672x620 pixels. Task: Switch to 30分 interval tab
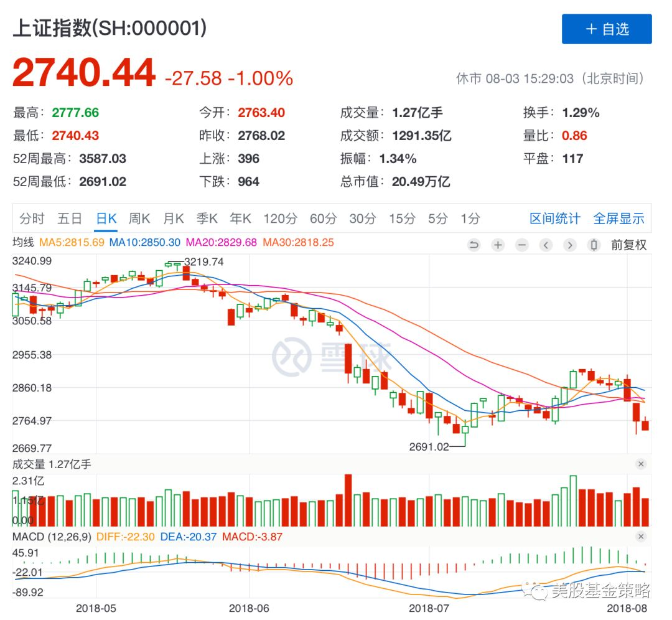[363, 218]
